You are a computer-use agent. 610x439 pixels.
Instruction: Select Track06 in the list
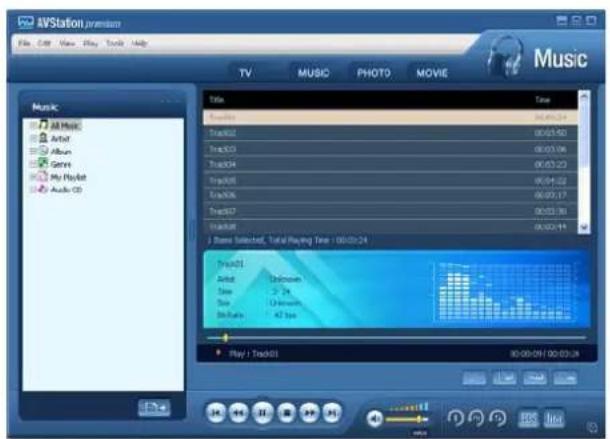click(x=390, y=195)
